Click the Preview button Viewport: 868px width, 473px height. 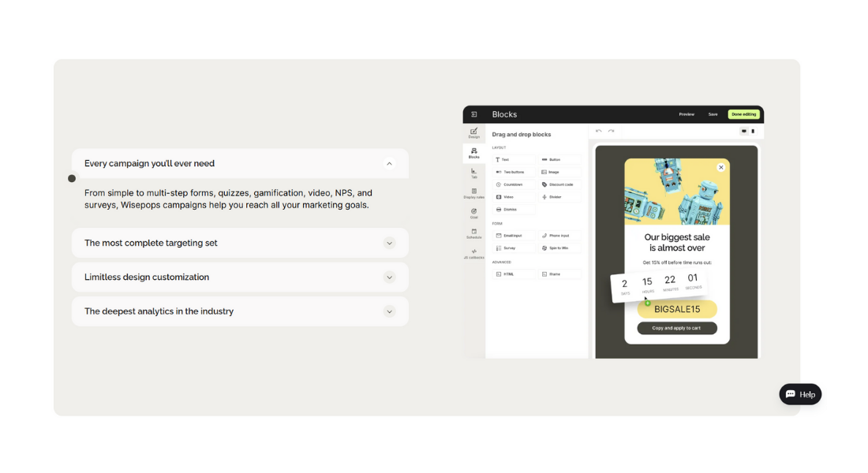click(687, 114)
